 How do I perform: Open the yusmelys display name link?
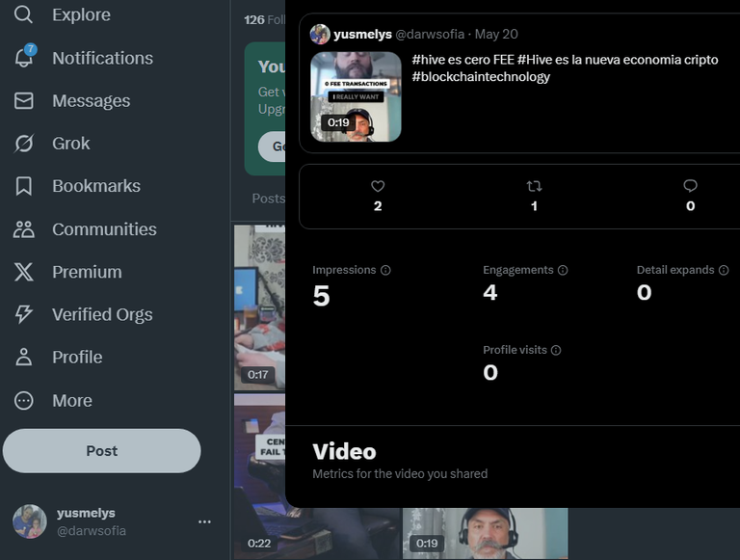pyautogui.click(x=362, y=34)
